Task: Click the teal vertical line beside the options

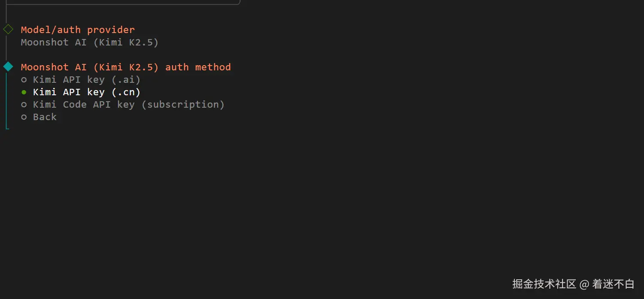Action: [6, 99]
